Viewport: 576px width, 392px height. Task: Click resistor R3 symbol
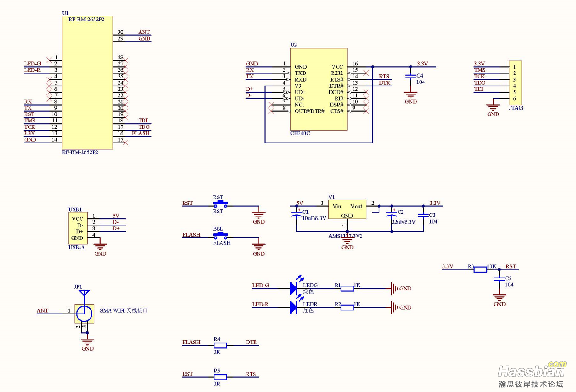click(480, 269)
